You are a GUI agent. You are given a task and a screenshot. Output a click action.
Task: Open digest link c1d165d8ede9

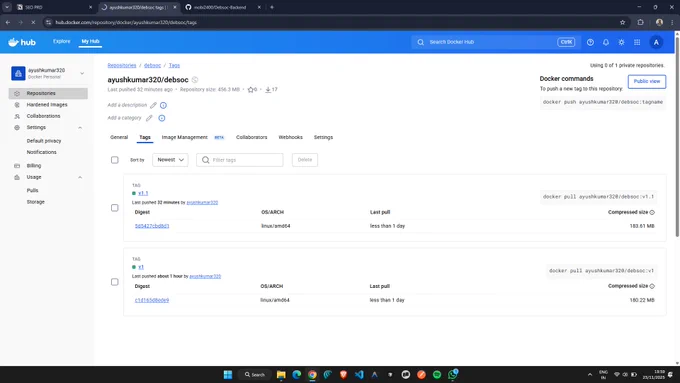coord(152,300)
